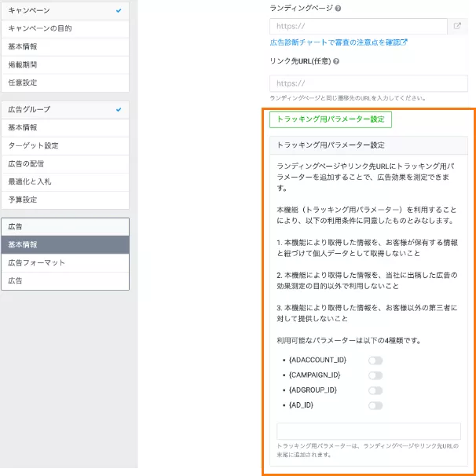
Task: Select 最適化と入札 menu item
Action: coord(64,181)
